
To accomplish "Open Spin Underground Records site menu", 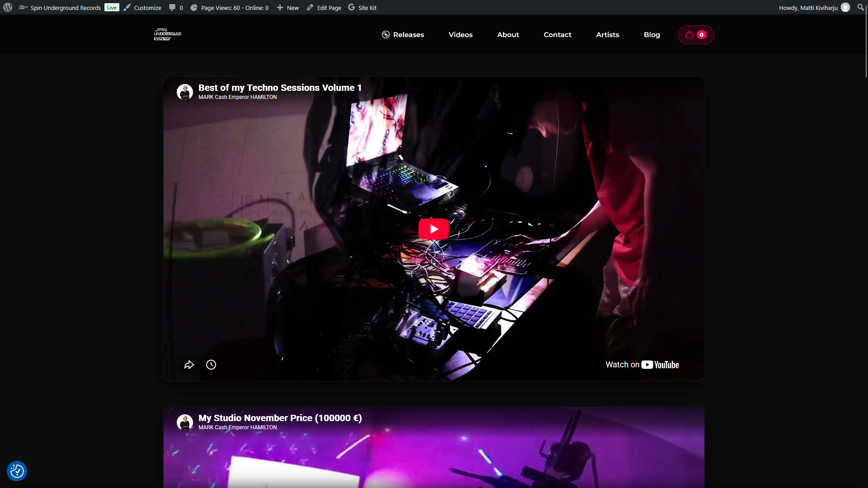I will (x=60, y=8).
